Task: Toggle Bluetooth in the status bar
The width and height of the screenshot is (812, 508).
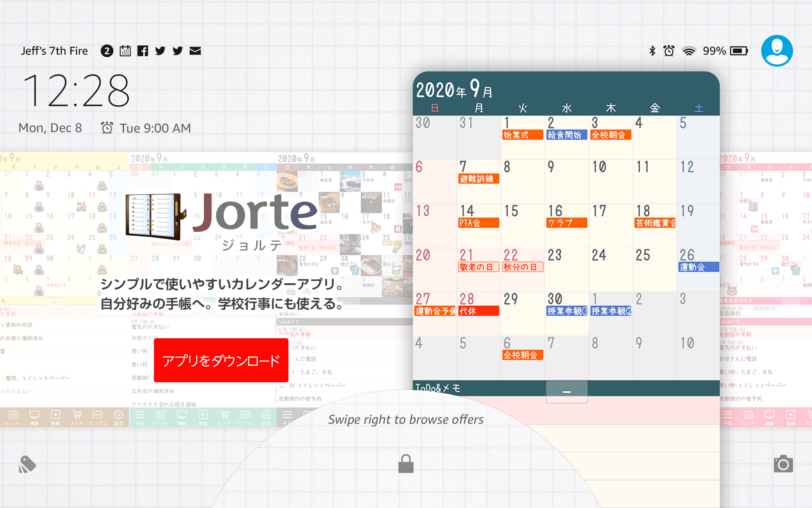Action: click(652, 51)
